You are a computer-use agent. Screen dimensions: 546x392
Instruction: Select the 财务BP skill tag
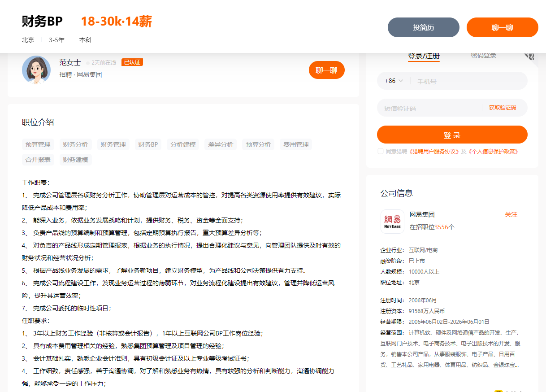pyautogui.click(x=148, y=144)
